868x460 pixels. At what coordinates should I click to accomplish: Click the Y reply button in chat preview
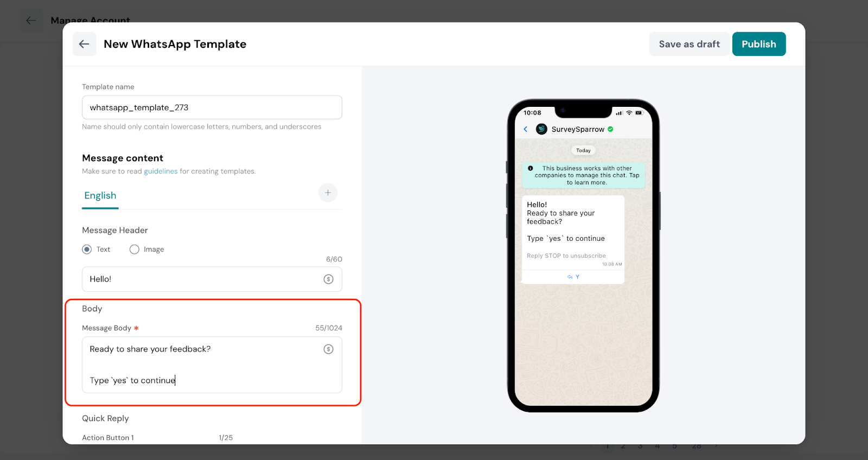(x=573, y=277)
